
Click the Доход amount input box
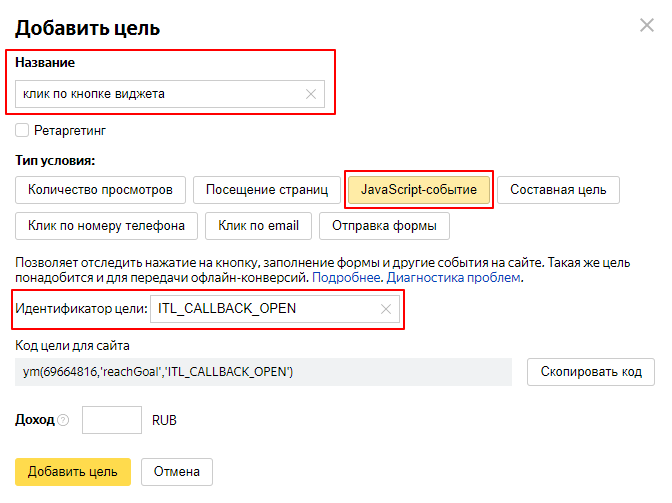click(111, 420)
